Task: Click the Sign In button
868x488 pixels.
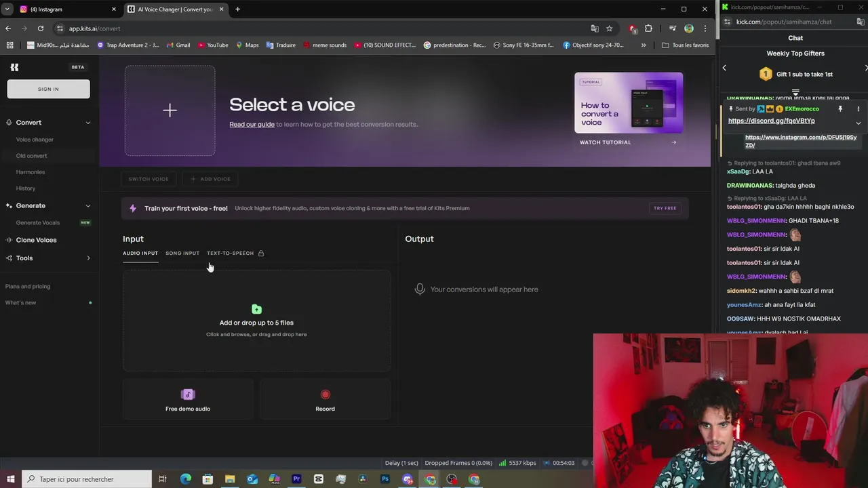Action: click(48, 89)
